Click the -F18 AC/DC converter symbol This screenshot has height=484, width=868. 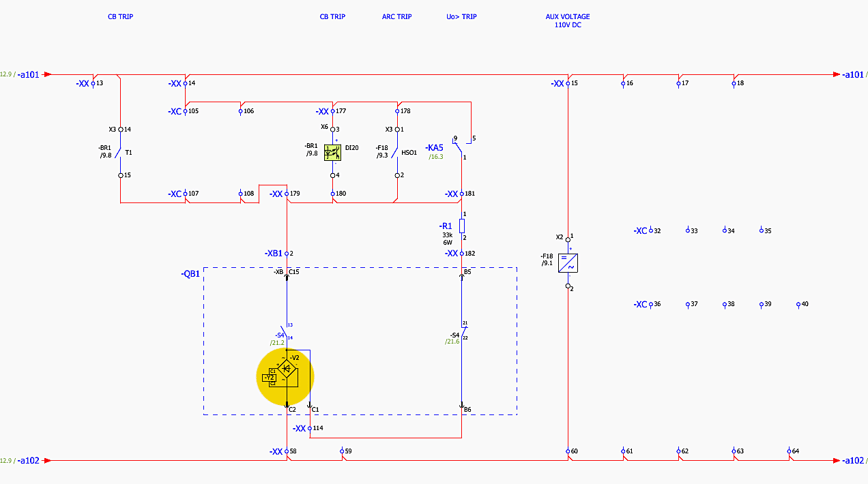coord(568,263)
